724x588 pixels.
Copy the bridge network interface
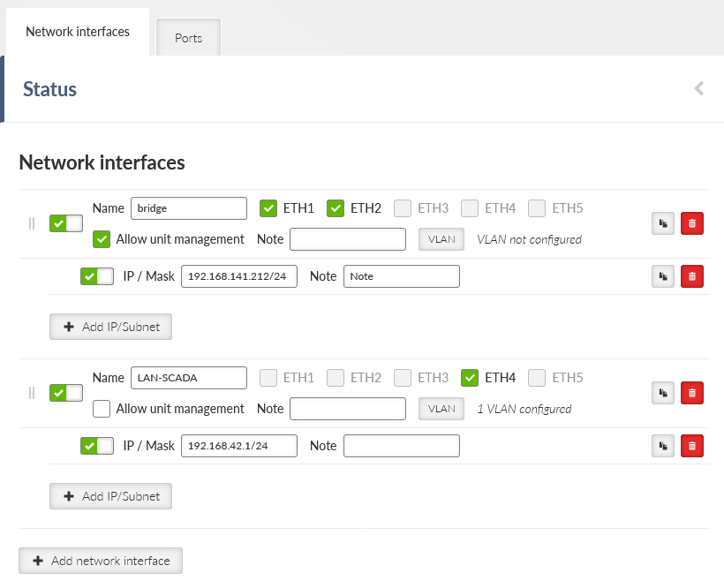pyautogui.click(x=663, y=223)
